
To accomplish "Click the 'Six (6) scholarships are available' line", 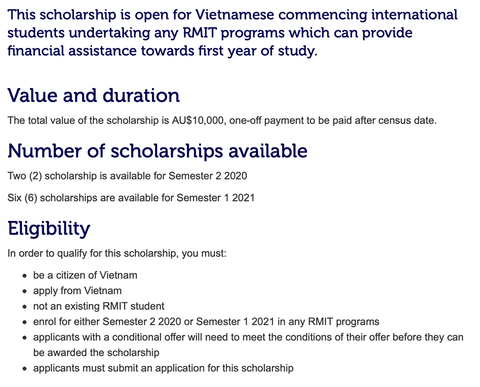I will pyautogui.click(x=131, y=198).
